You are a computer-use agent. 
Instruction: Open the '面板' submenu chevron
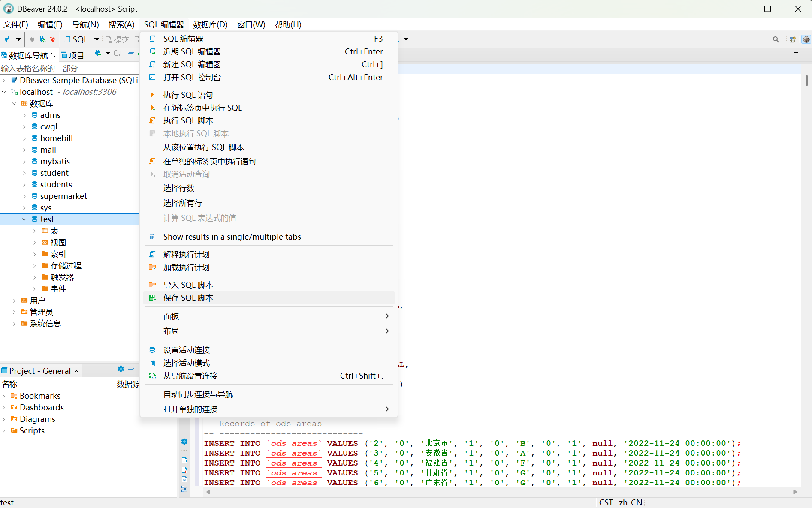pos(386,316)
